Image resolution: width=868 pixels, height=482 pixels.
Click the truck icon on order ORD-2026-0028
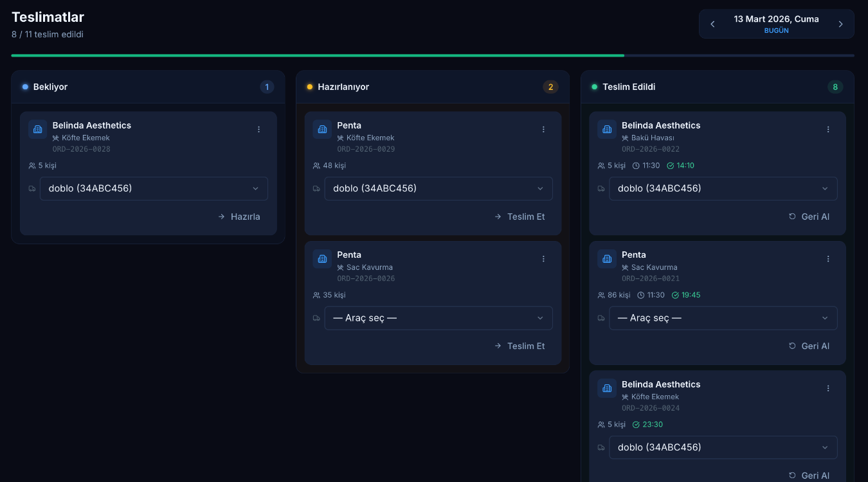coord(32,189)
